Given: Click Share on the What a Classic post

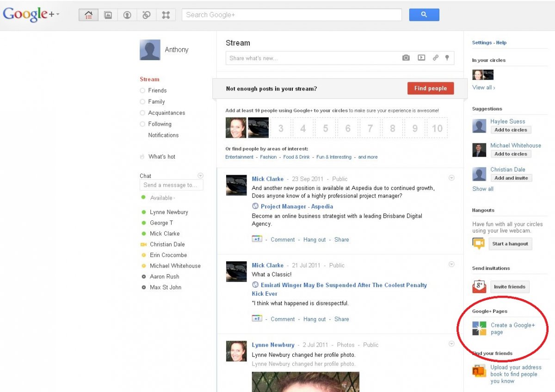Looking at the screenshot, I should (342, 319).
